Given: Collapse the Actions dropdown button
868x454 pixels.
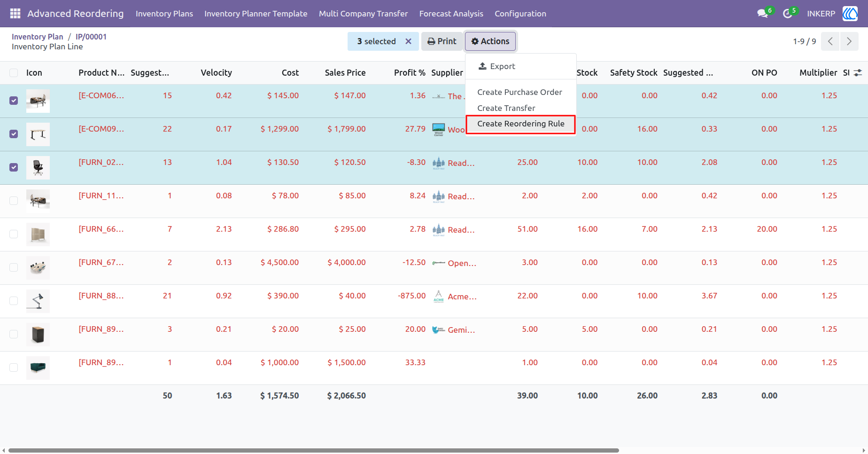Looking at the screenshot, I should coord(490,41).
